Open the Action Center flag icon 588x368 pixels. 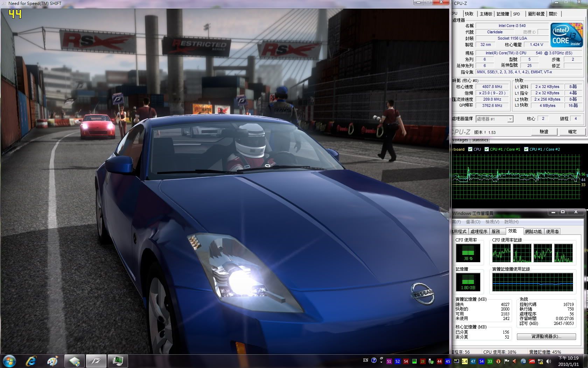506,361
